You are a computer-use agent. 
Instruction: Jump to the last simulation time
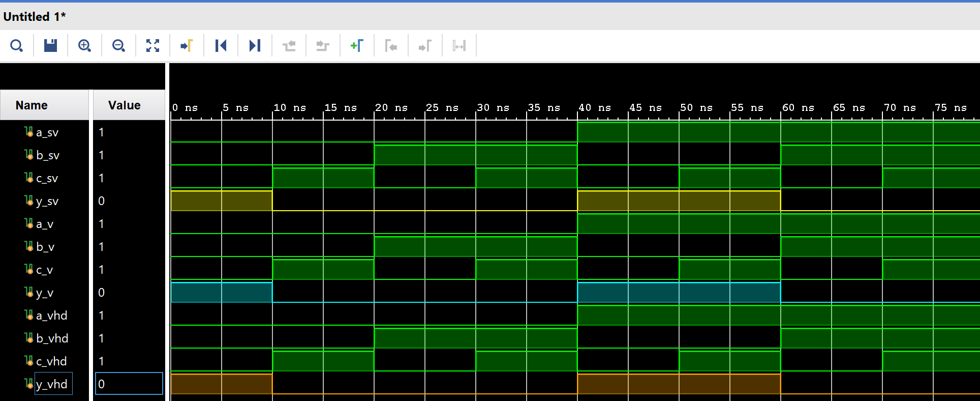pos(255,46)
